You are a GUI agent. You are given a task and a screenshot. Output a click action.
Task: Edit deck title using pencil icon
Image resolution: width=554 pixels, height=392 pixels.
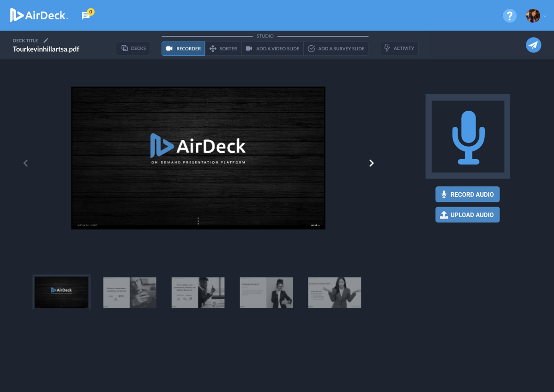pyautogui.click(x=45, y=40)
